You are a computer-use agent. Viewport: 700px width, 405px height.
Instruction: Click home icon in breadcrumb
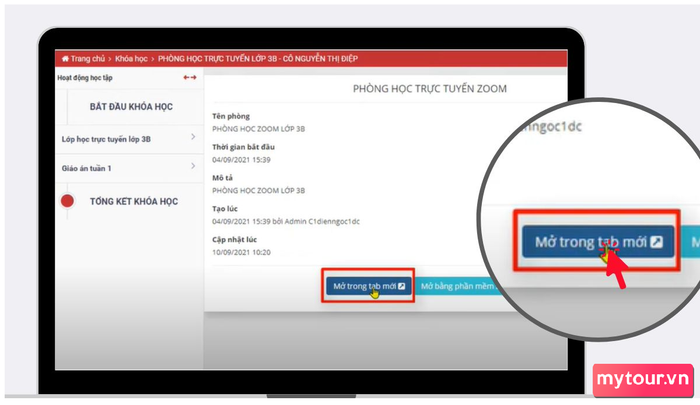click(x=65, y=58)
